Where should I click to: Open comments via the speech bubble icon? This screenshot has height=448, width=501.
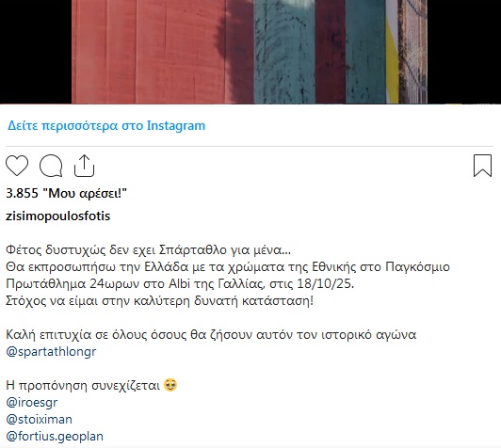coord(51,166)
